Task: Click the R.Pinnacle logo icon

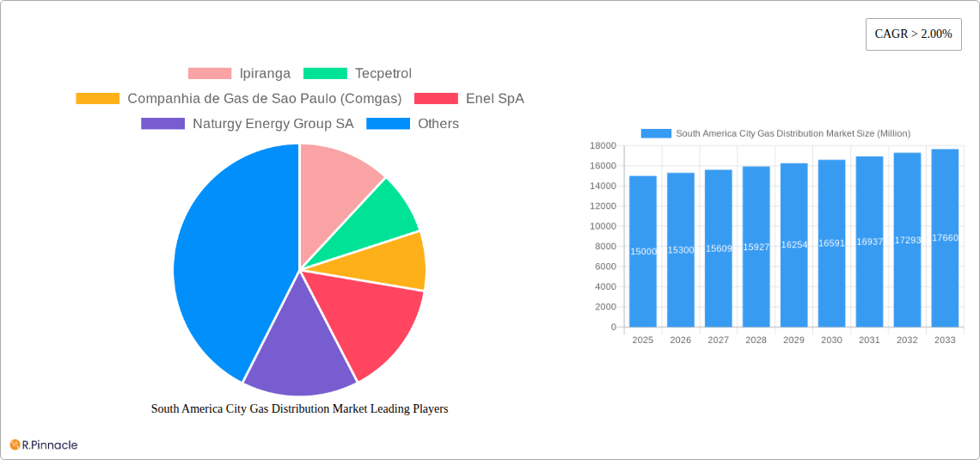Action: click(15, 445)
